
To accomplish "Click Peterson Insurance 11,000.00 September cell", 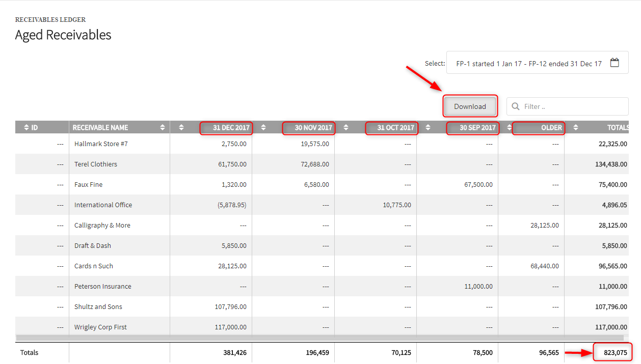I will point(478,286).
